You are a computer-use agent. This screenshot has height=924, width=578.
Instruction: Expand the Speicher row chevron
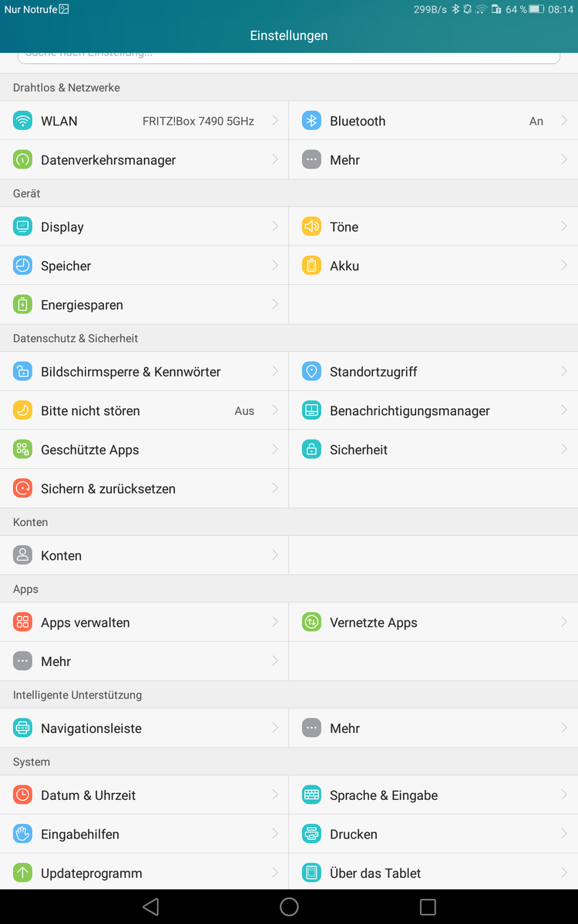pos(275,266)
